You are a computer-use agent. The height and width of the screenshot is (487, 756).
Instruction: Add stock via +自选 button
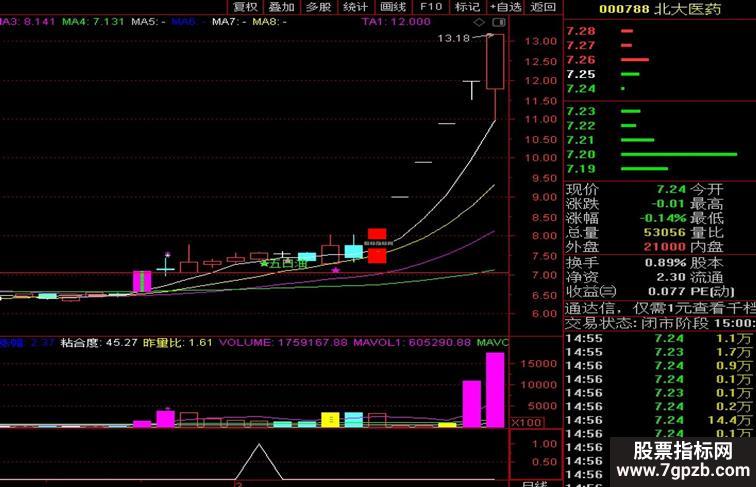[505, 7]
